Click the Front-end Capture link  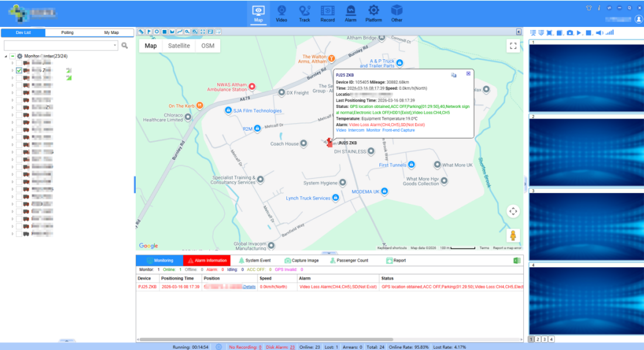[398, 130]
